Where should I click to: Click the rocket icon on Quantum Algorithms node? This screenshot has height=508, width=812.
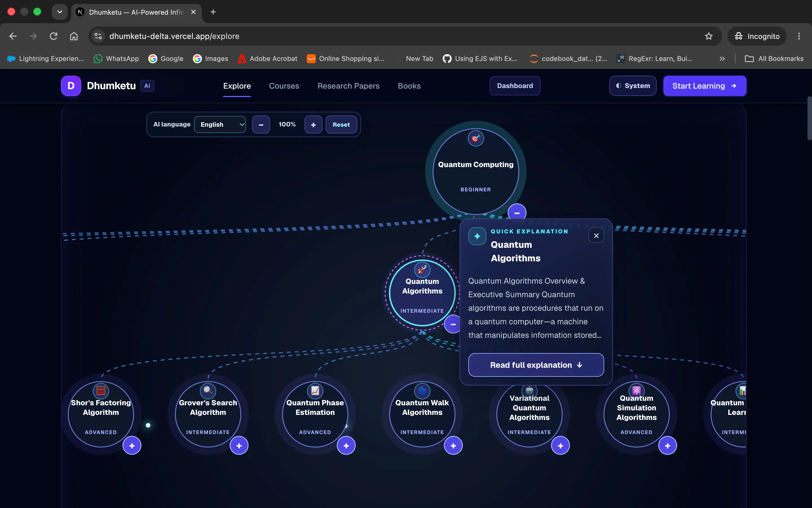click(422, 270)
